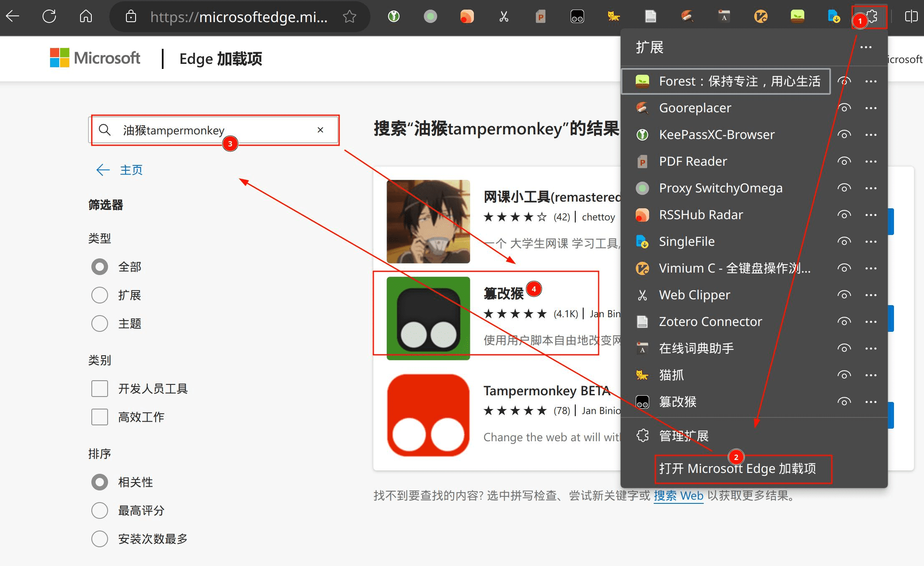Open the browser home page icon
The height and width of the screenshot is (566, 924).
tap(86, 16)
